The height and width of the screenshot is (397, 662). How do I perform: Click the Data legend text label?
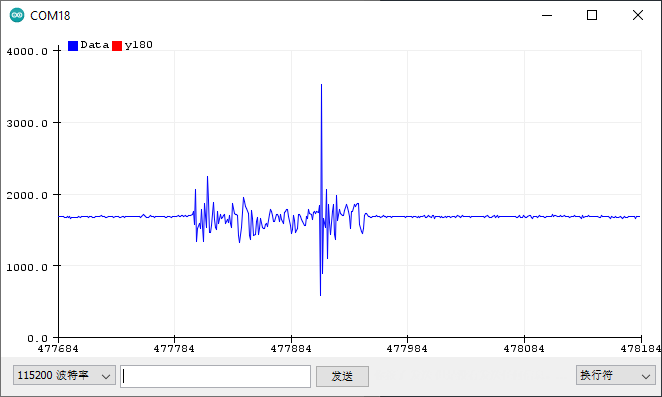[95, 45]
